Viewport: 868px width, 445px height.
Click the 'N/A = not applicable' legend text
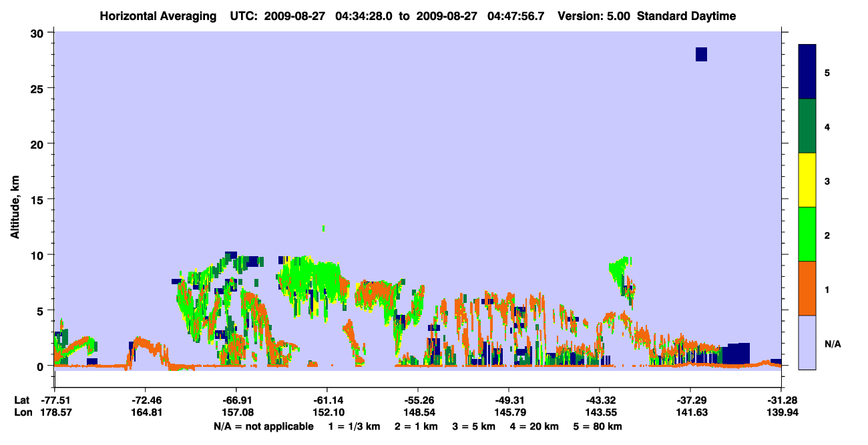tap(264, 426)
